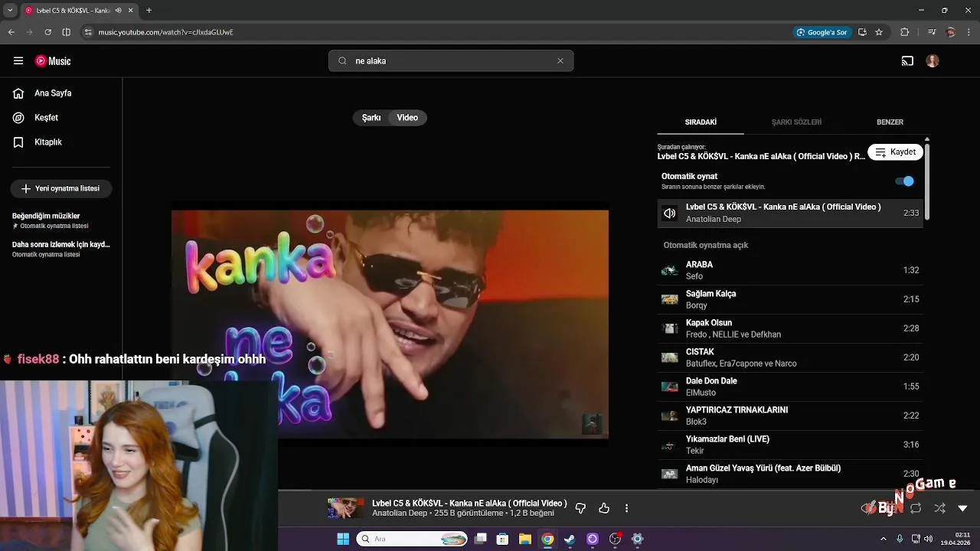Screen dimensions: 980x551
Task: Open the account avatar menu
Action: point(933,61)
